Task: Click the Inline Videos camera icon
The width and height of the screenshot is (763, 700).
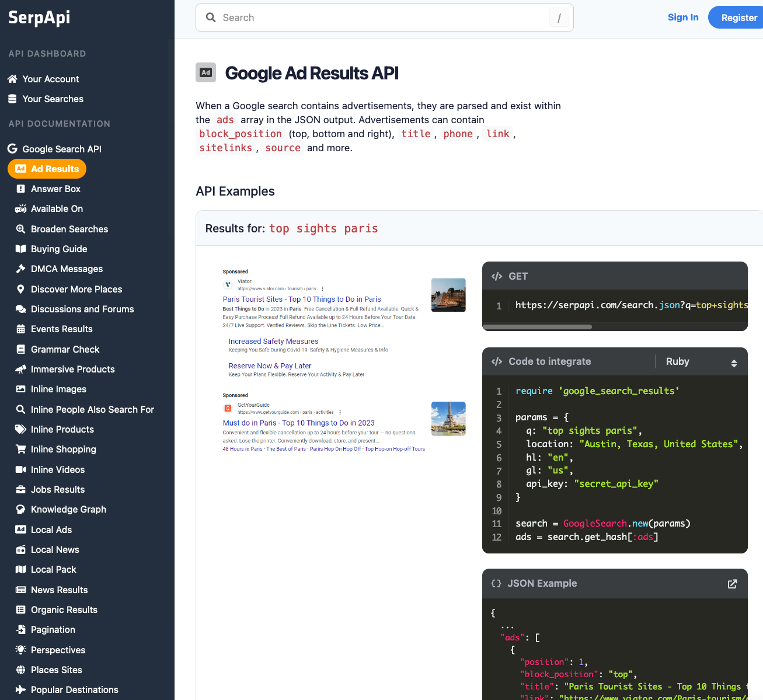Action: [20, 469]
